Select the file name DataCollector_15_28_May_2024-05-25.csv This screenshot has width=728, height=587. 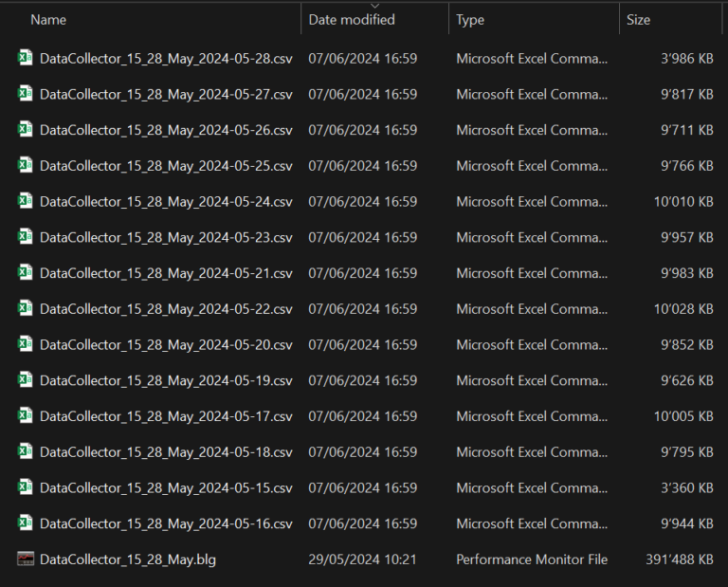pos(166,166)
